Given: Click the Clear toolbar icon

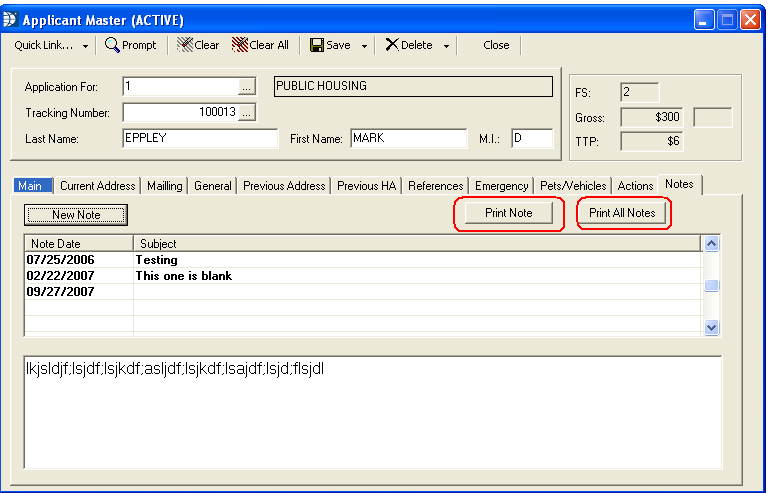Looking at the screenshot, I should click(184, 45).
